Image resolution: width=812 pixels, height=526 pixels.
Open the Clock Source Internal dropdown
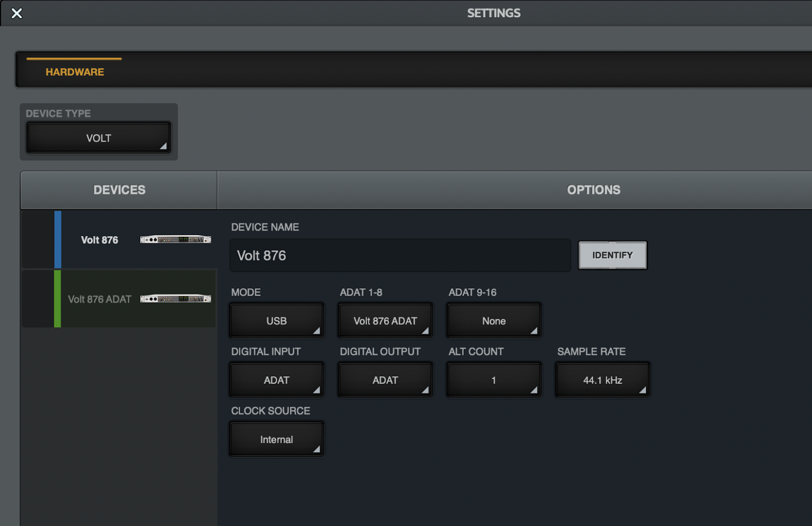pos(276,439)
